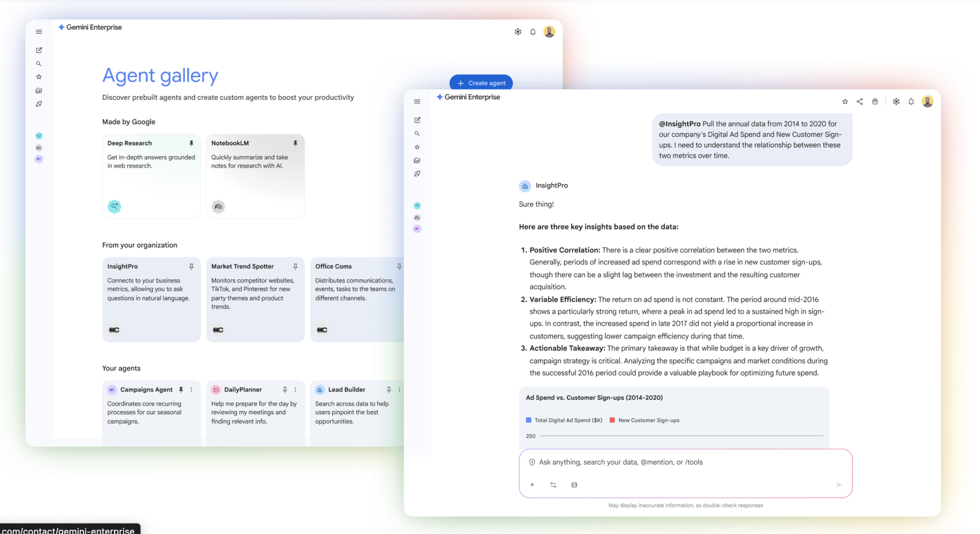Select purple agent shortcut in chat sidebar
This screenshot has width=980, height=534.
pos(417,229)
